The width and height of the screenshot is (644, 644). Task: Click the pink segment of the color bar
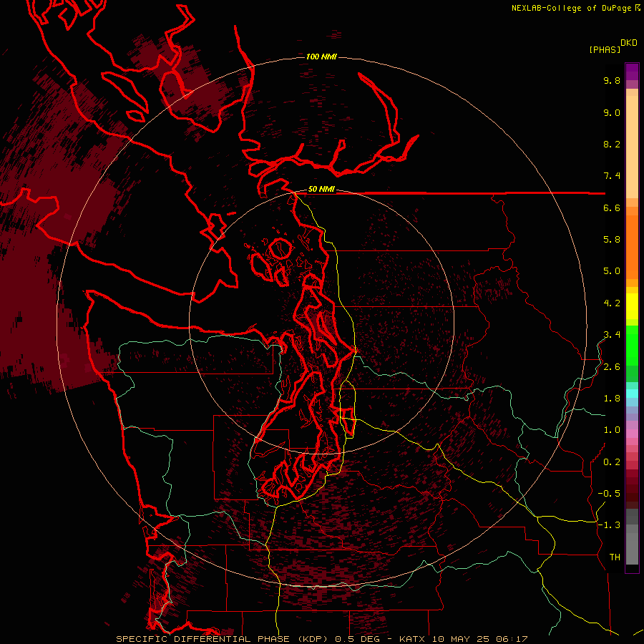(x=632, y=434)
